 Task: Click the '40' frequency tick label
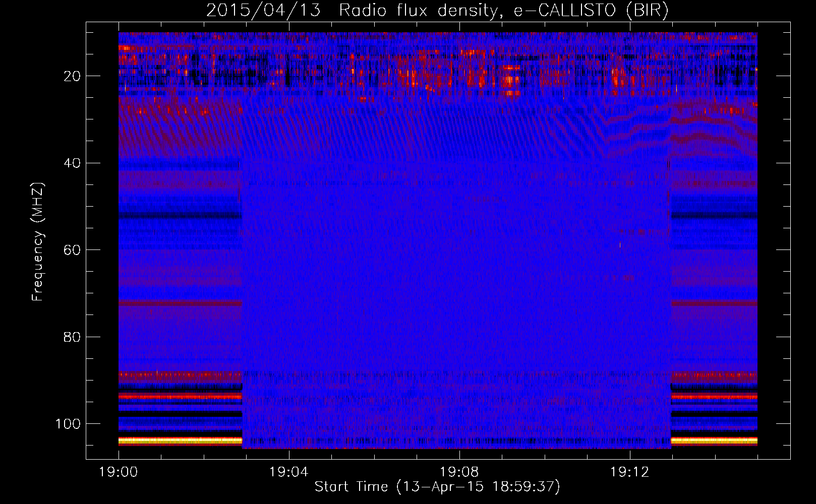[x=72, y=163]
